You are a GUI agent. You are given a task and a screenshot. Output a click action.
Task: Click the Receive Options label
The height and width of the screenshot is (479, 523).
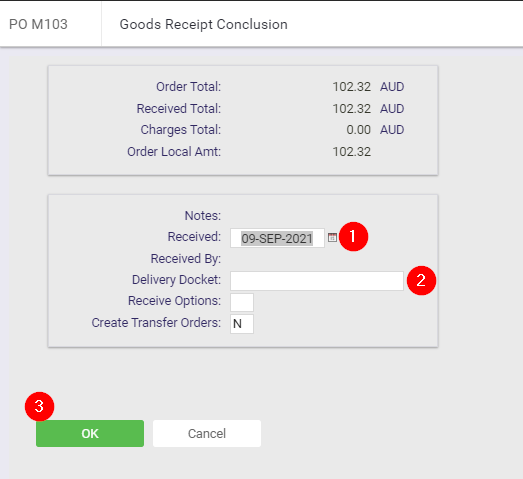pyautogui.click(x=174, y=301)
